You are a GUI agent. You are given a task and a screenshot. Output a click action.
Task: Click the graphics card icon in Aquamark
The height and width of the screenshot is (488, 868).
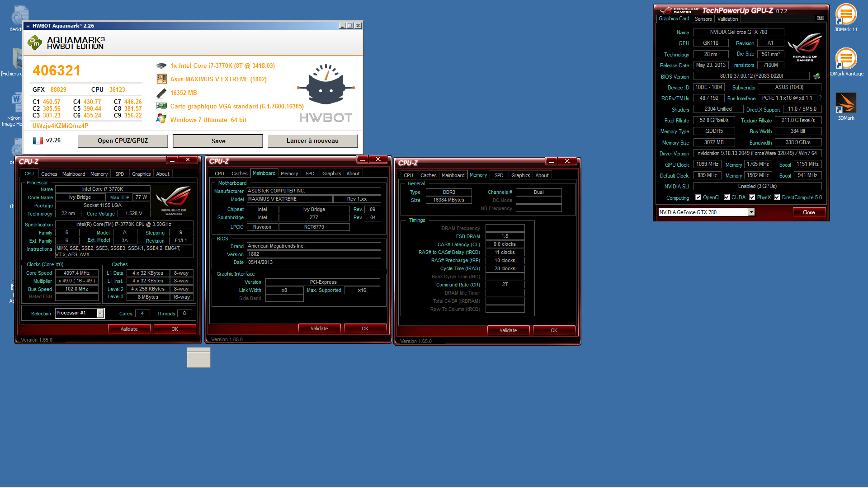click(x=161, y=106)
